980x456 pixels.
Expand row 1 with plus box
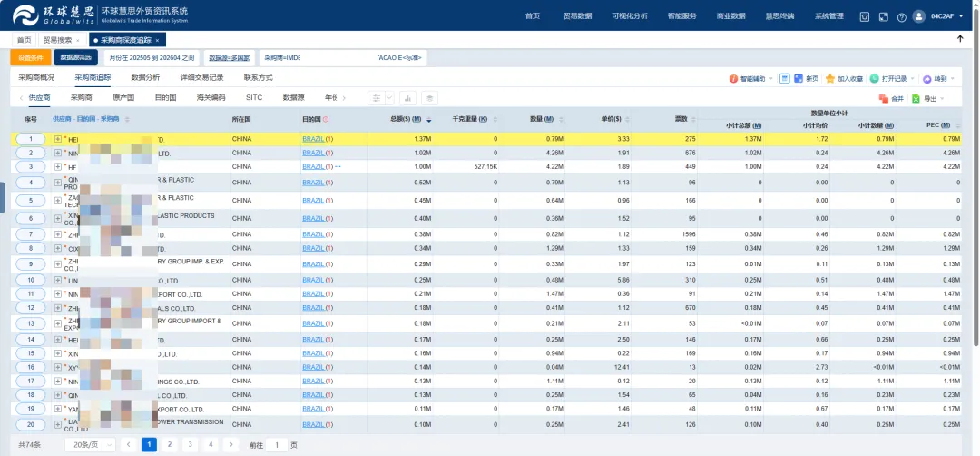57,139
